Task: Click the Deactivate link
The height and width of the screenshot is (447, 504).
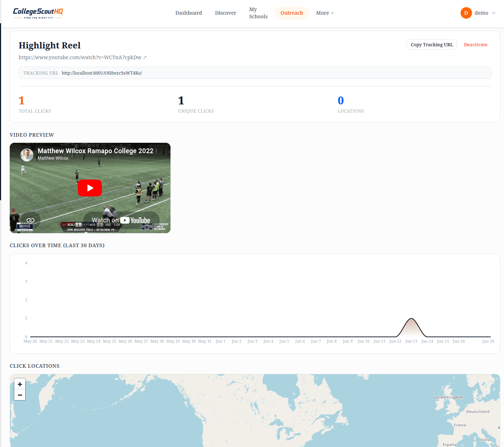Action: [x=475, y=44]
